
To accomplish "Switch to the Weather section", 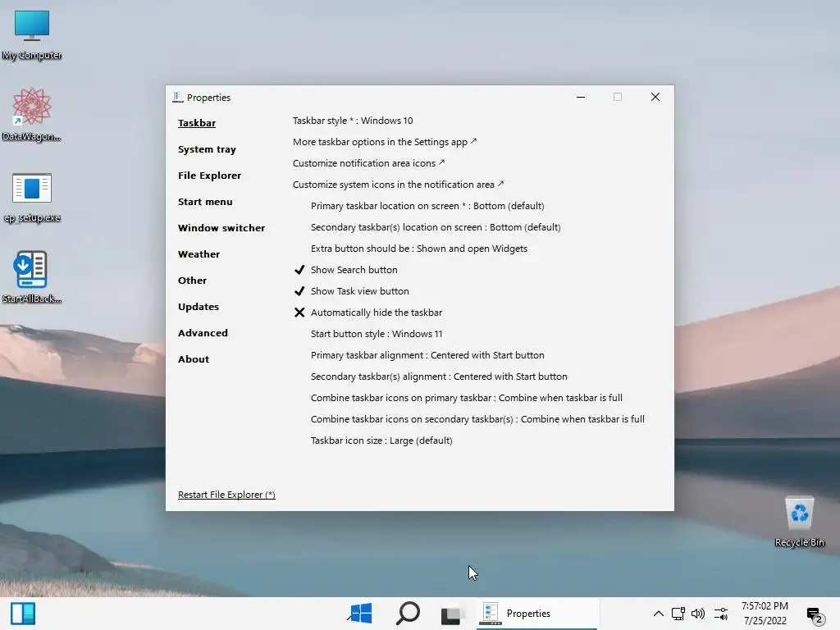I will (x=199, y=254).
